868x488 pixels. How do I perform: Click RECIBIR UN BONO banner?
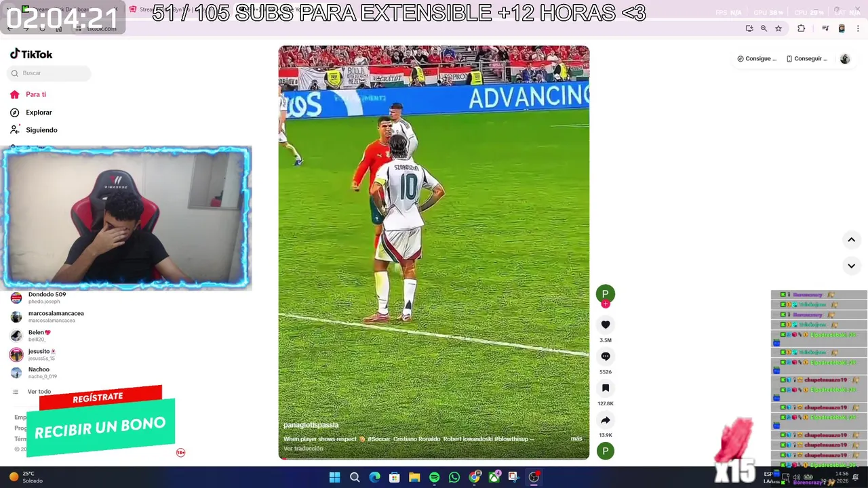(x=100, y=428)
